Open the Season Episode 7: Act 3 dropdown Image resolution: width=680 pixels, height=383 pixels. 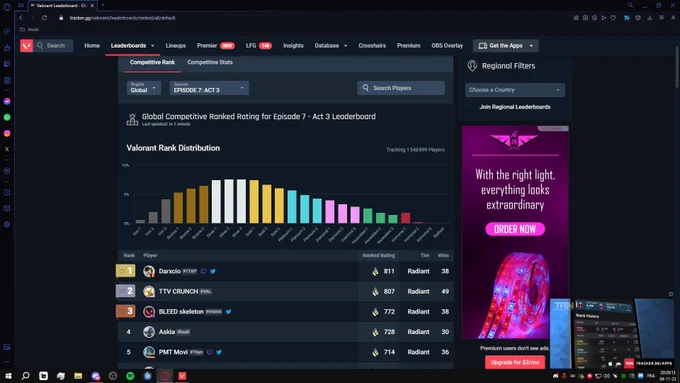(x=209, y=88)
